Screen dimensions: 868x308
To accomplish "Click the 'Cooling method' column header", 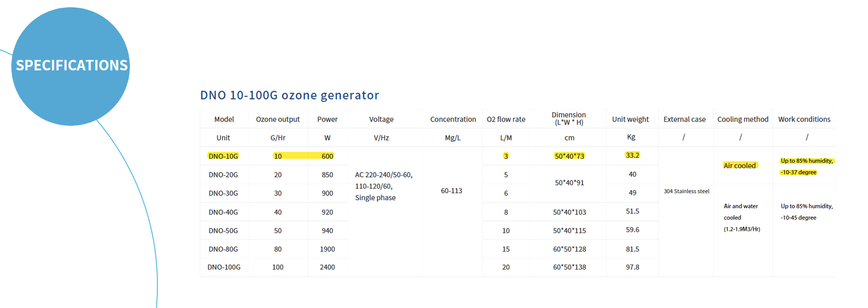I will [743, 119].
